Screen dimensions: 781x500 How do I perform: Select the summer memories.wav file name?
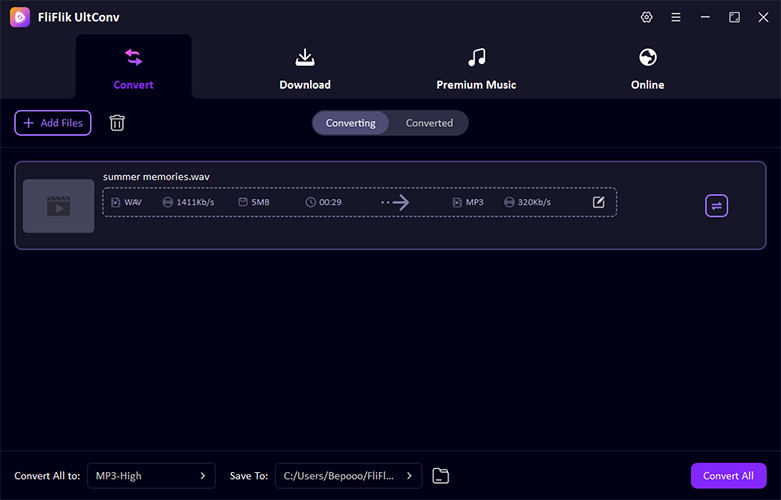pos(156,177)
